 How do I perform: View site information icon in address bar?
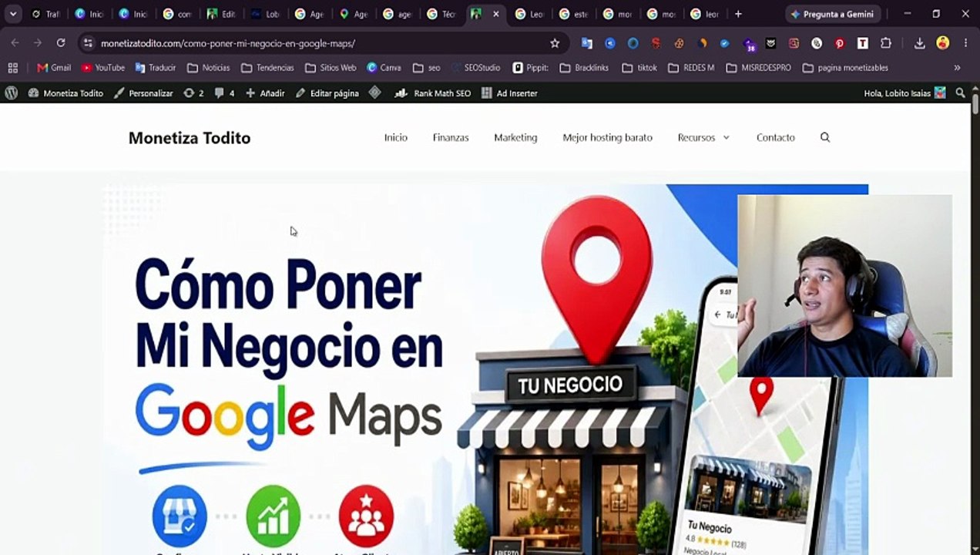click(88, 43)
